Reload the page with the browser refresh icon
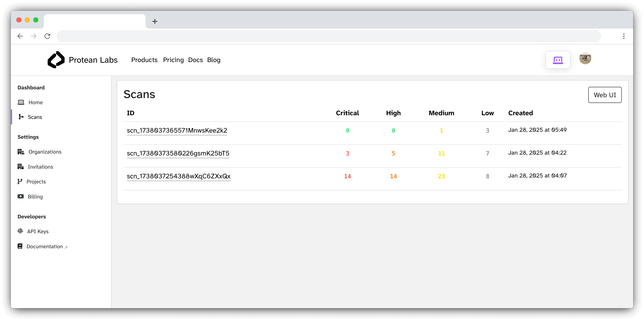The image size is (644, 319). coord(47,36)
